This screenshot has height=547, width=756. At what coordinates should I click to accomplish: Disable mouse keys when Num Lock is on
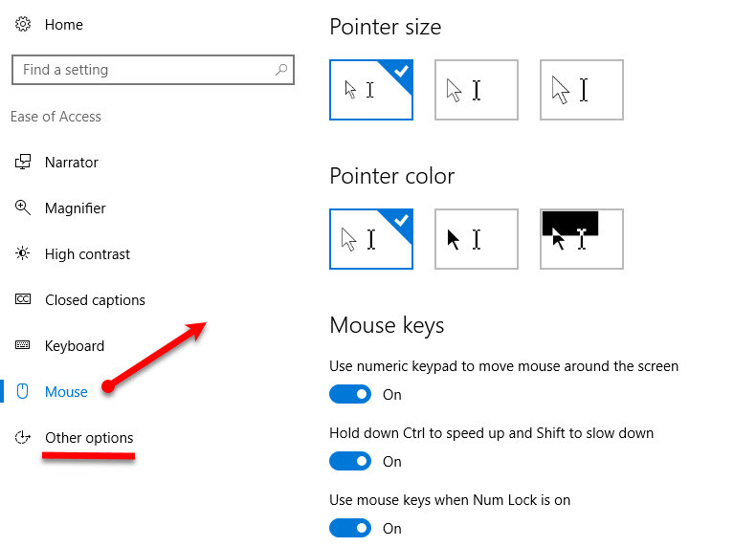(350, 528)
